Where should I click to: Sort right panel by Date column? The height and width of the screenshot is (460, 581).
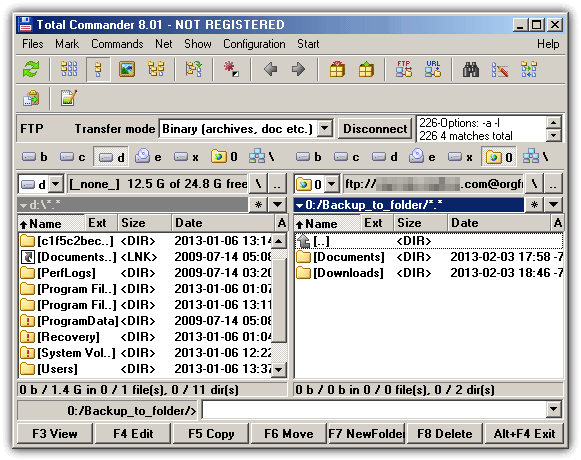[499, 223]
